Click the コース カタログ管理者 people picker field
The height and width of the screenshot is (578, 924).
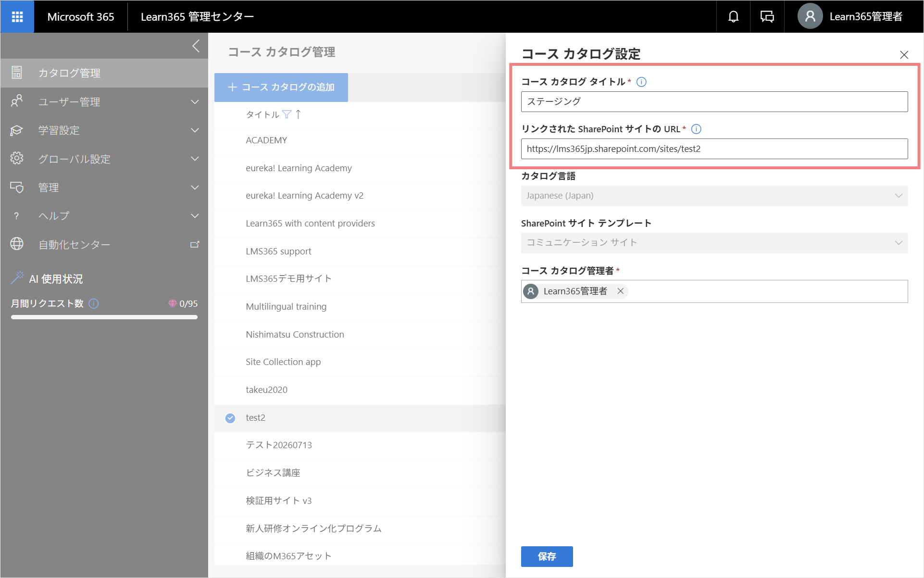point(714,291)
